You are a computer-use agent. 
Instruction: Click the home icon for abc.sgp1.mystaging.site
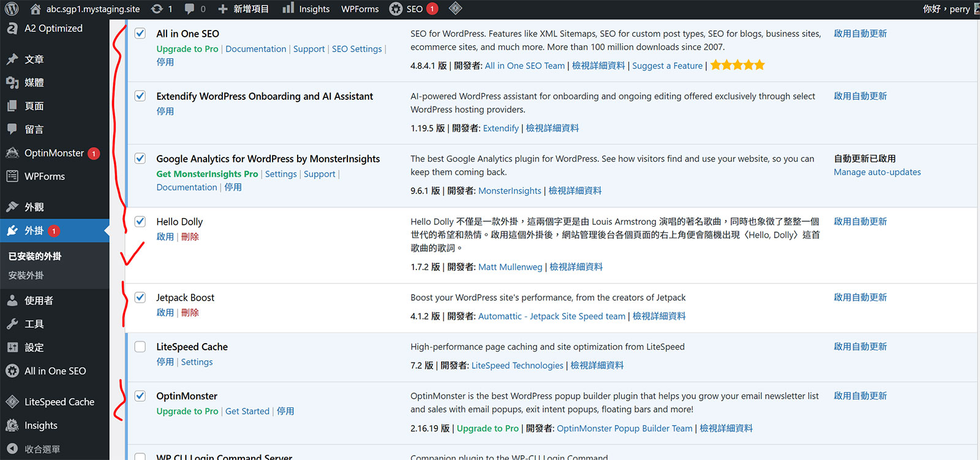[x=36, y=9]
